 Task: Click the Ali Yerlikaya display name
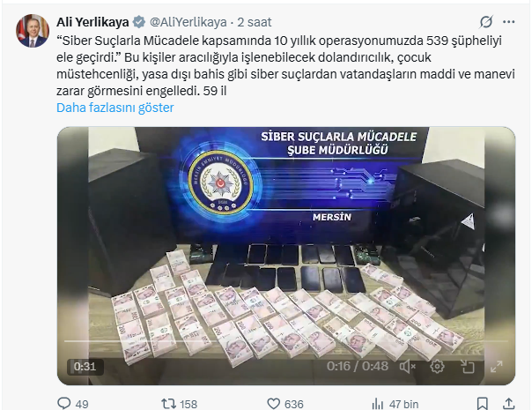point(92,22)
